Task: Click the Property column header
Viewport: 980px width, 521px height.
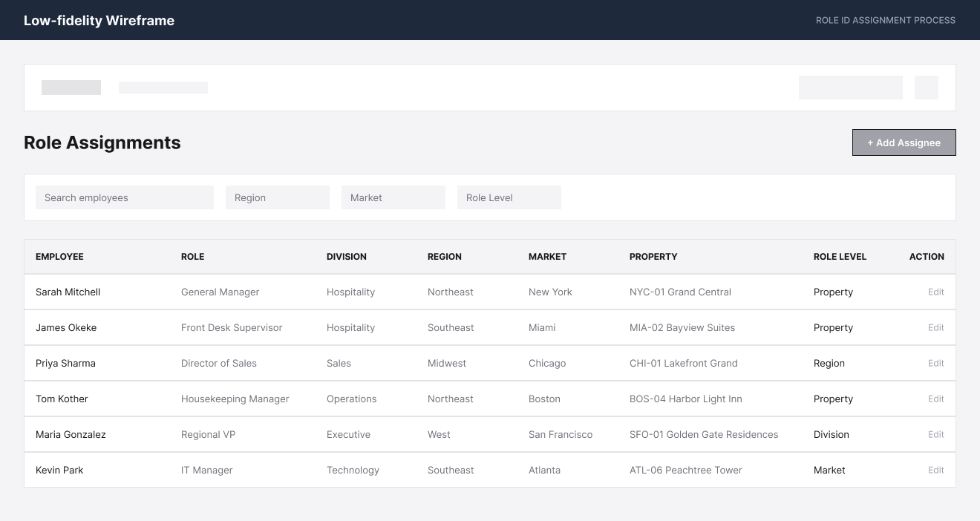Action: [653, 257]
